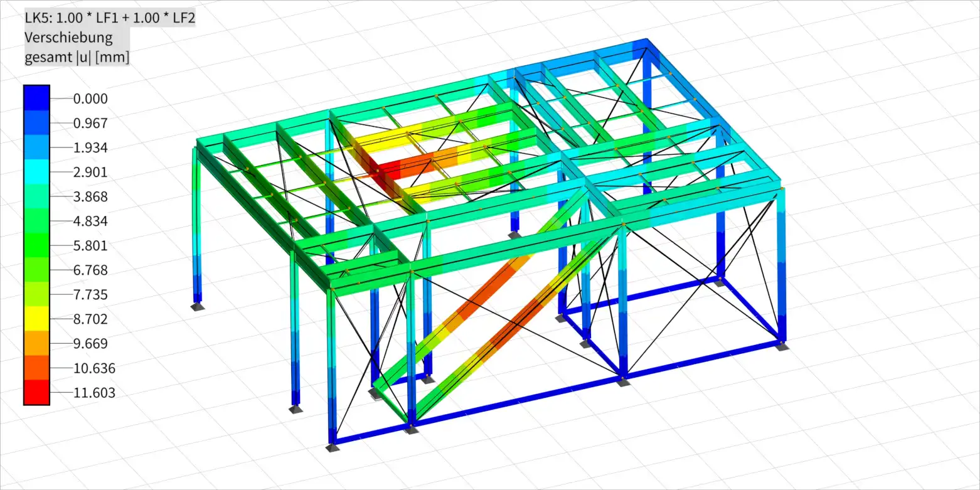This screenshot has height=490, width=980.
Task: Select the green 5.801 legend color band
Action: tap(36, 245)
